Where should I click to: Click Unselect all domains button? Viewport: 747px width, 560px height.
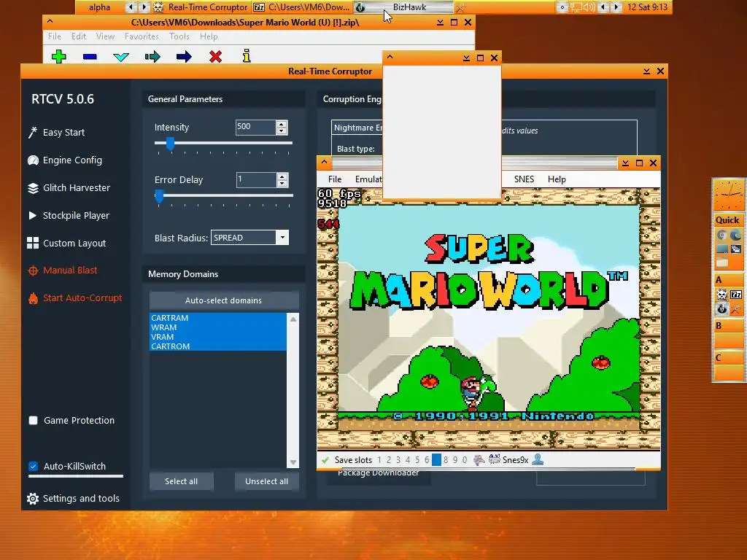(x=267, y=481)
